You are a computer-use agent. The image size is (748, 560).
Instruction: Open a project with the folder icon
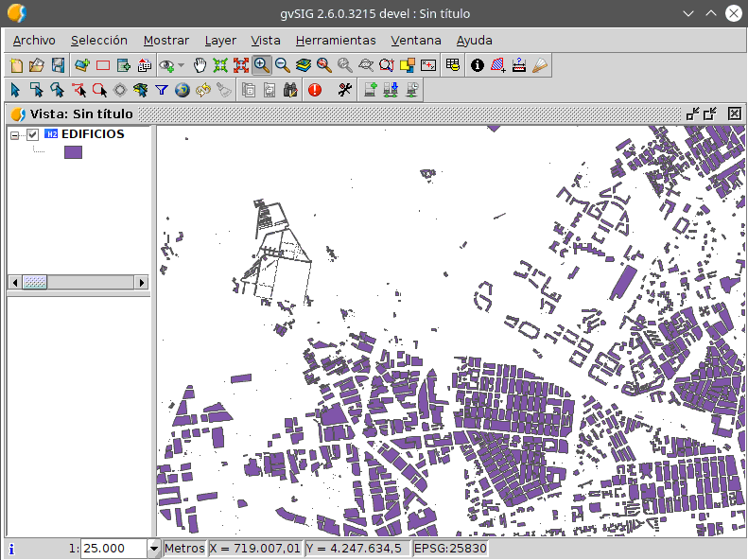click(37, 65)
